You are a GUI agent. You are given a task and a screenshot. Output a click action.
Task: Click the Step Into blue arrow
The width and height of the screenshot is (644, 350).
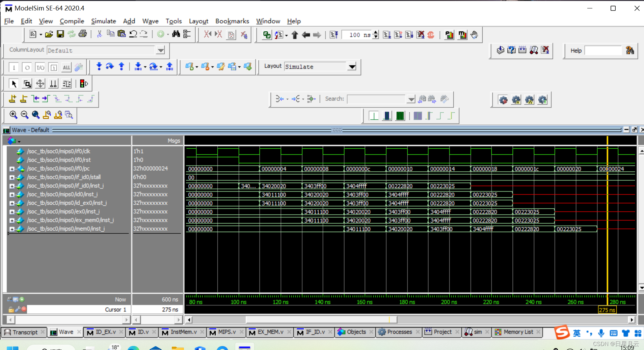click(x=99, y=66)
